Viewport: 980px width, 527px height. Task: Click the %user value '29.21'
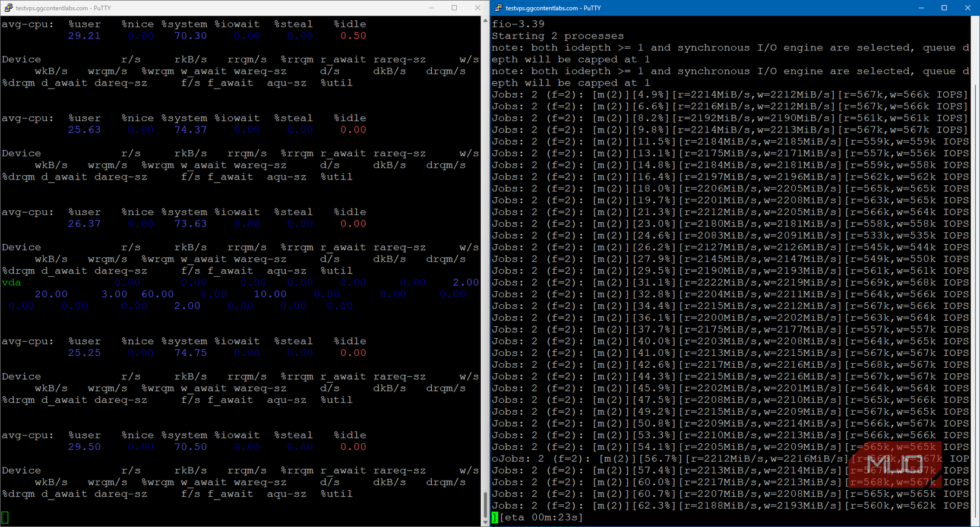84,36
